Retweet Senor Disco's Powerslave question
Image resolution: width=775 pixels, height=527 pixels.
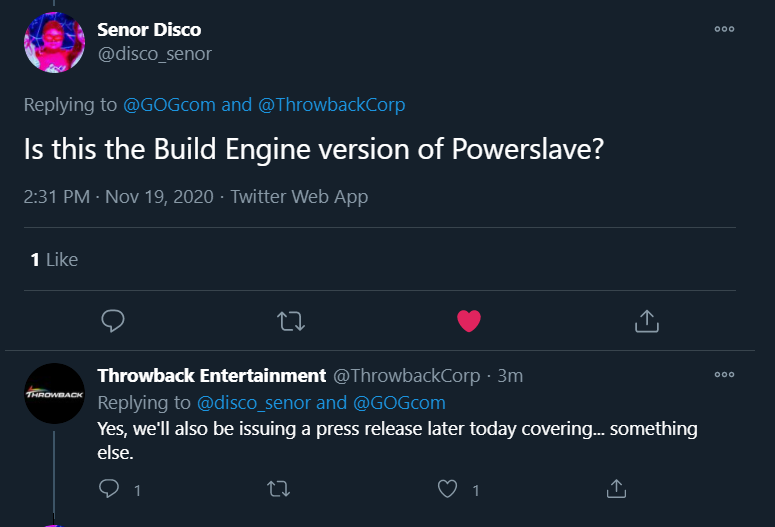(291, 321)
